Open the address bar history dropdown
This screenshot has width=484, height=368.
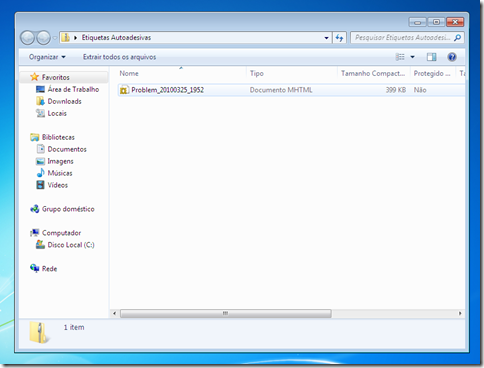(x=326, y=38)
